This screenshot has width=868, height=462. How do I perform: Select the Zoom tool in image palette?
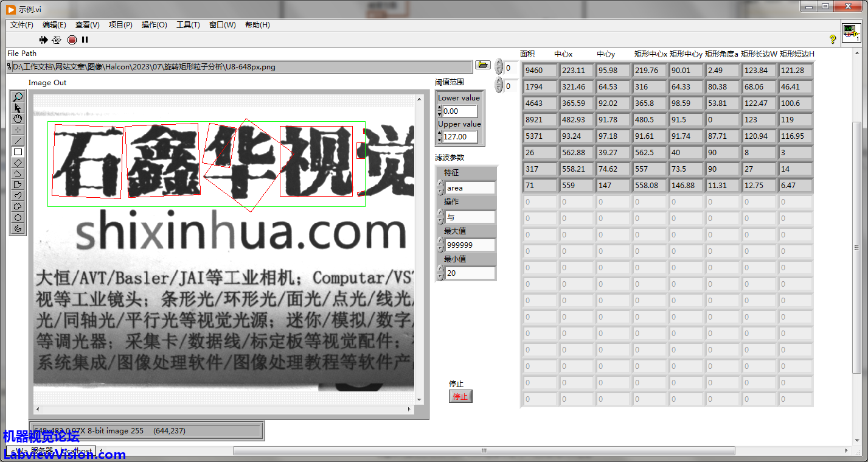point(18,97)
